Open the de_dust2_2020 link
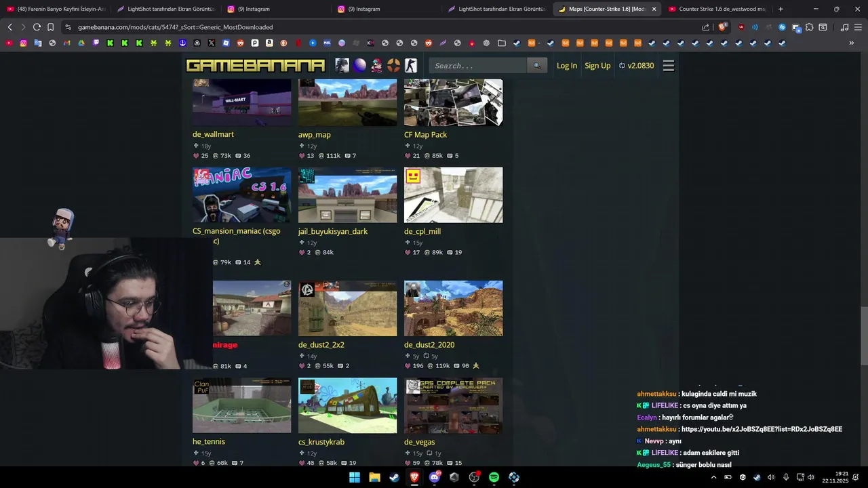The image size is (868, 488). pos(429,344)
